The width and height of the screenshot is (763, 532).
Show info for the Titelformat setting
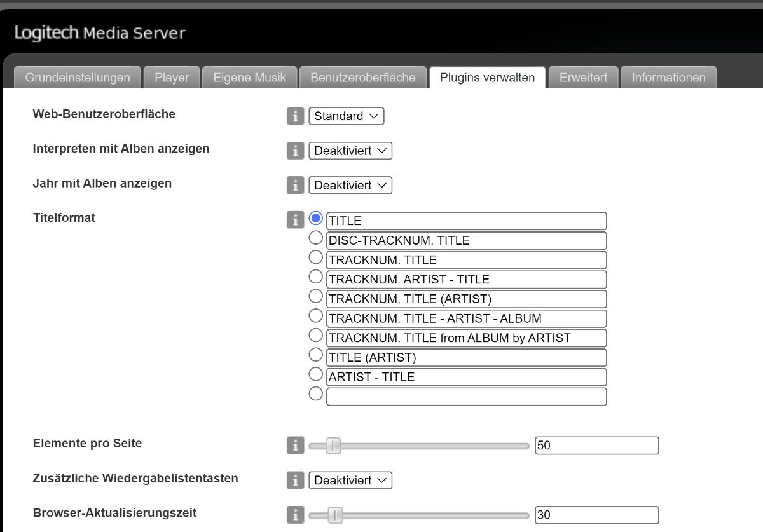295,220
